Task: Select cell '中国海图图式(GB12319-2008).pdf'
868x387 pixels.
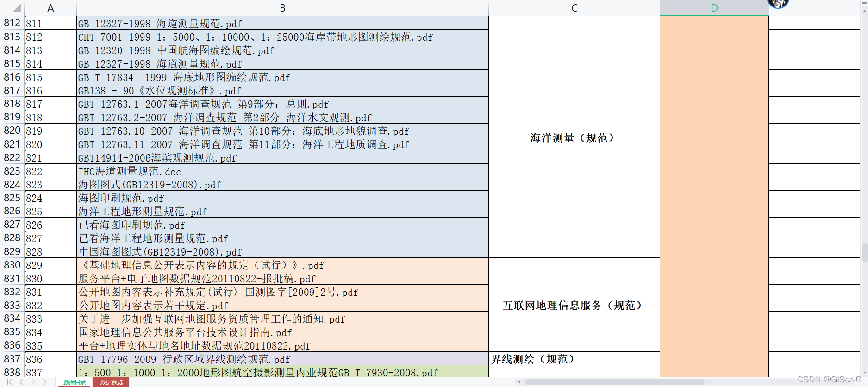Action: 282,251
